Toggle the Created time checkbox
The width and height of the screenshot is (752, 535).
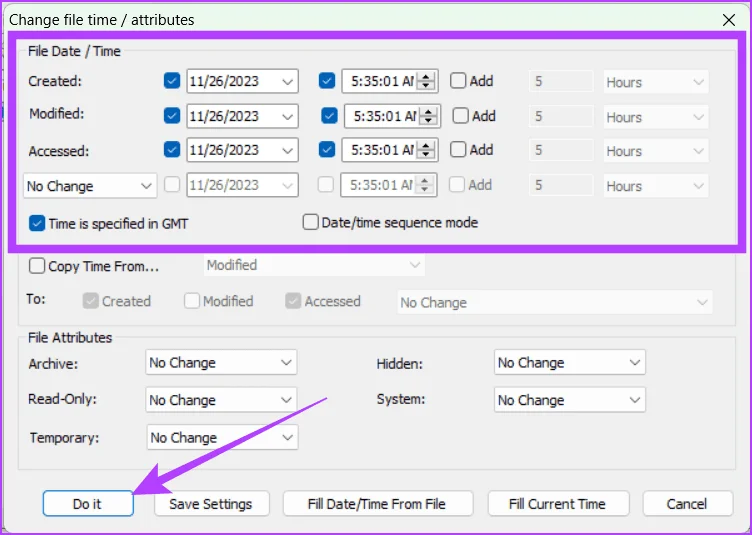[327, 81]
